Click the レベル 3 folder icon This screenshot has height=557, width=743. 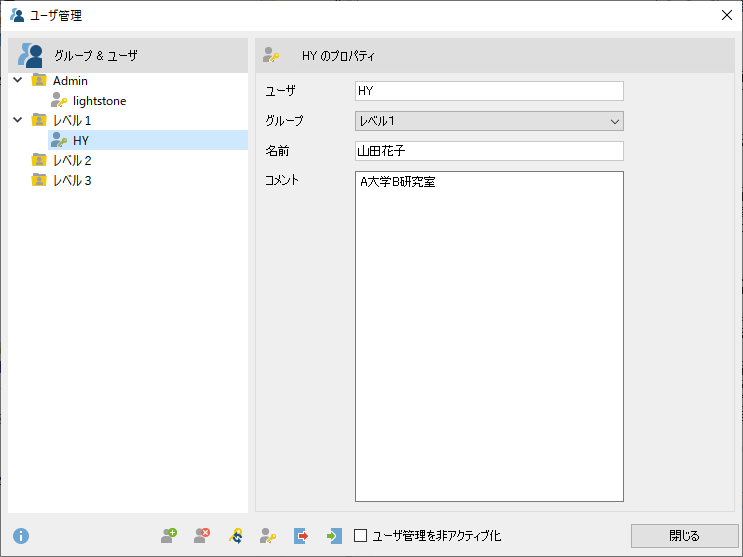39,180
